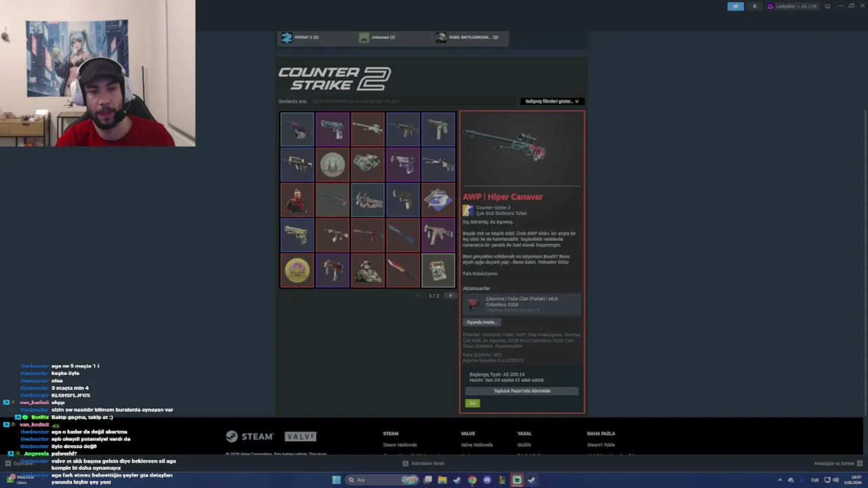
Task: Click the Steam logo in footer
Action: tap(250, 436)
